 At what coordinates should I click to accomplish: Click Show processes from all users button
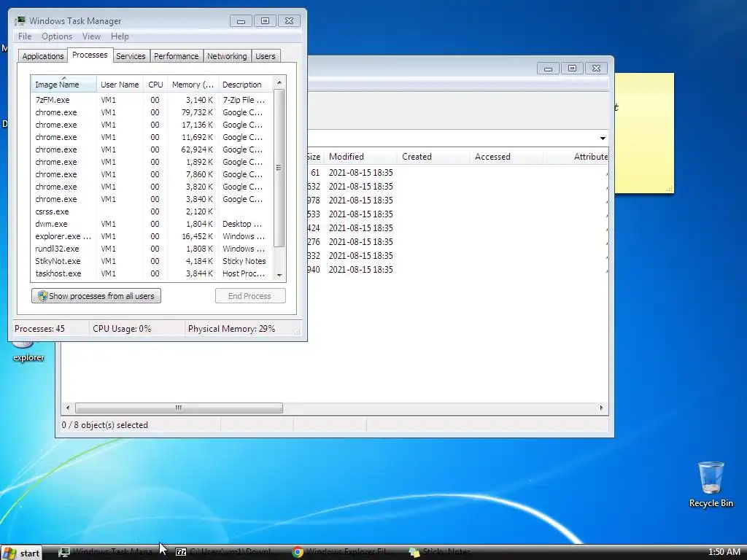pos(96,296)
